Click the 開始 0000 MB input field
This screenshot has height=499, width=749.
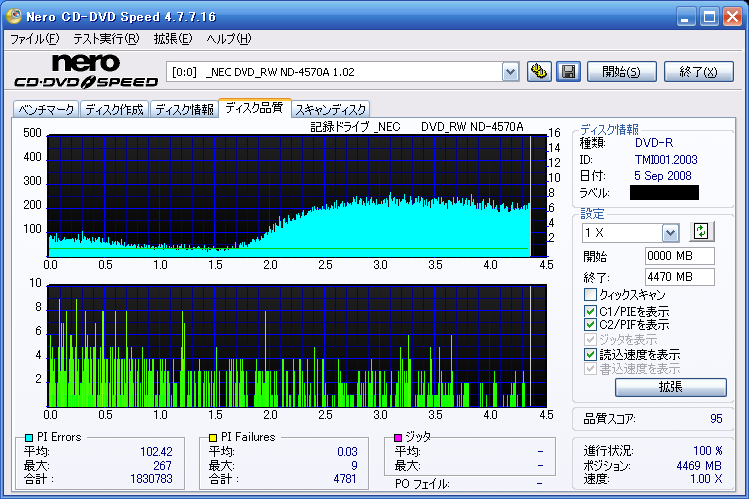point(679,256)
